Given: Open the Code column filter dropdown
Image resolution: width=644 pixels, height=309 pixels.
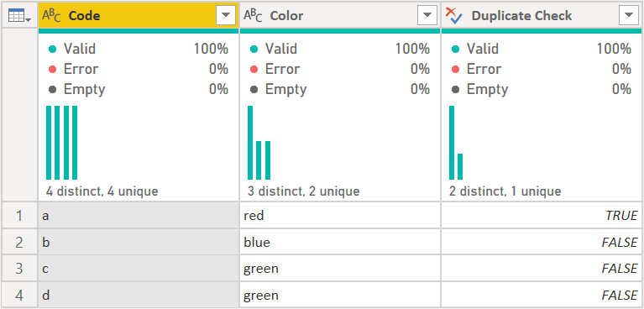Looking at the screenshot, I should (226, 15).
